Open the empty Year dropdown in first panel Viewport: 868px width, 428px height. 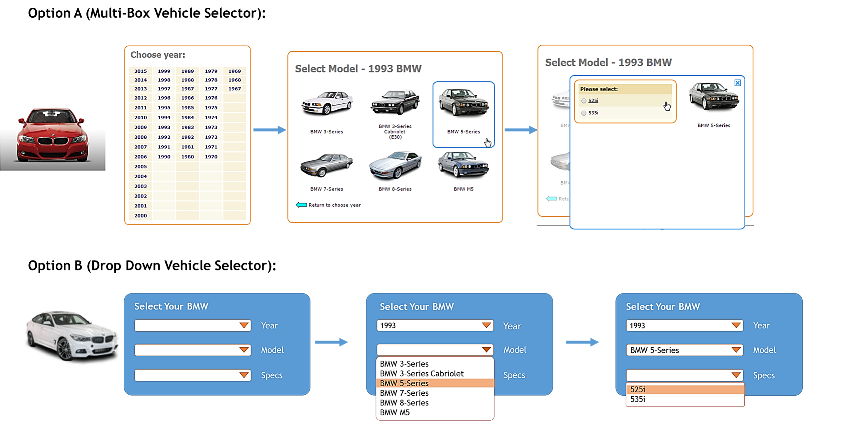tap(193, 326)
